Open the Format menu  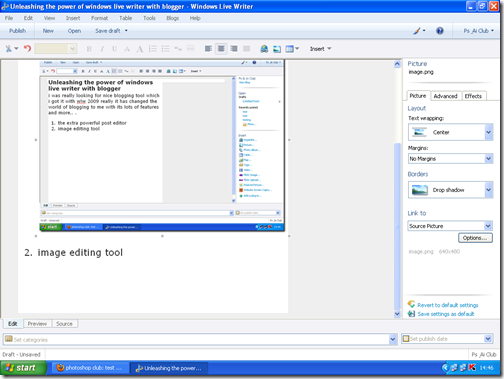point(100,18)
